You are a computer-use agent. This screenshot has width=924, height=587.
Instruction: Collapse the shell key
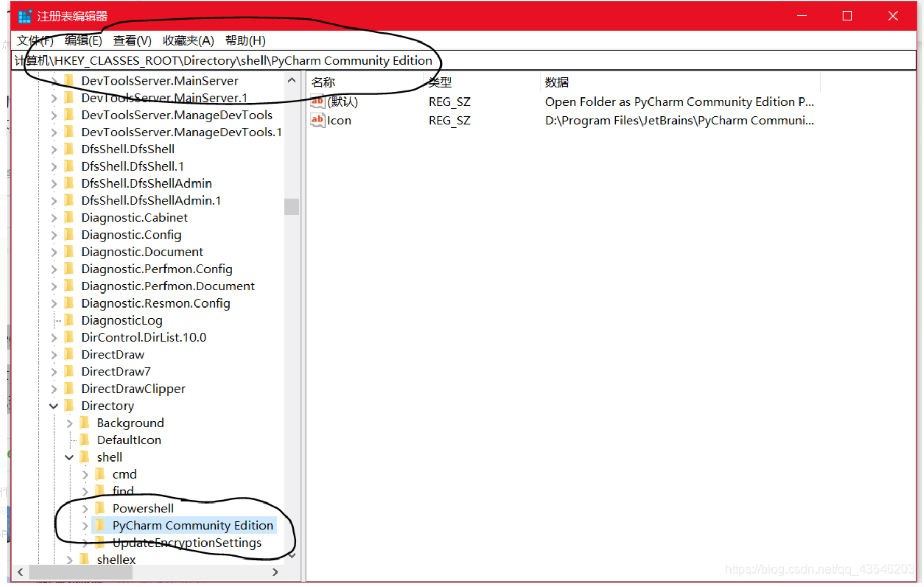69,457
